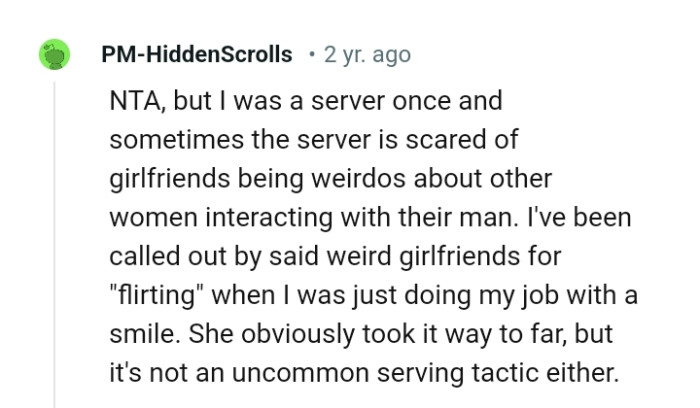The height and width of the screenshot is (408, 700).
Task: Click the word "NTA" starting the comment
Action: (x=137, y=101)
